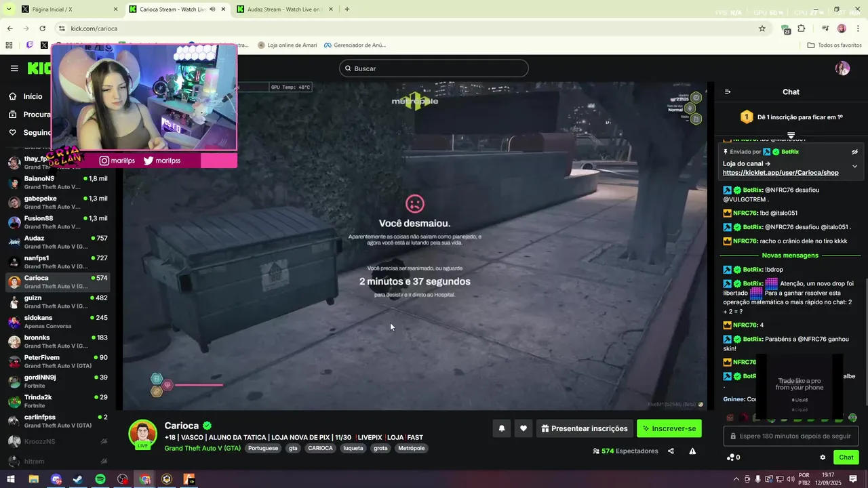Click the green Chat send button
The height and width of the screenshot is (488, 868).
tap(846, 457)
